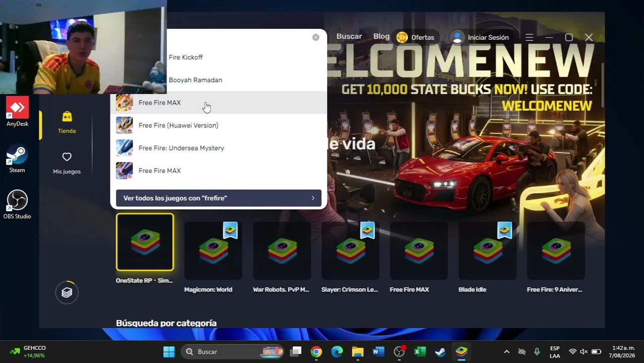Click the Free Fire: Undersea Mystery game icon

click(x=124, y=148)
